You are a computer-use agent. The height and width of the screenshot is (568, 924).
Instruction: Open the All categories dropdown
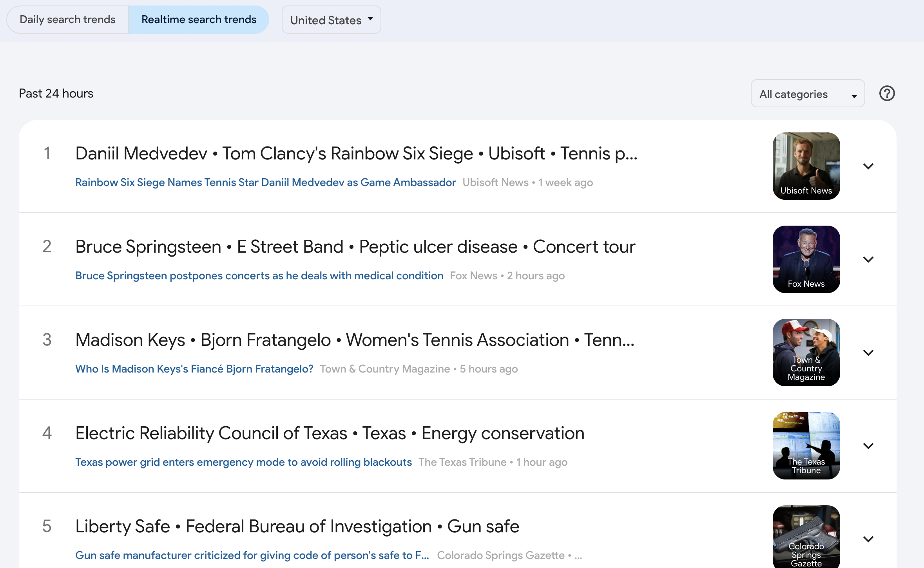pos(807,94)
